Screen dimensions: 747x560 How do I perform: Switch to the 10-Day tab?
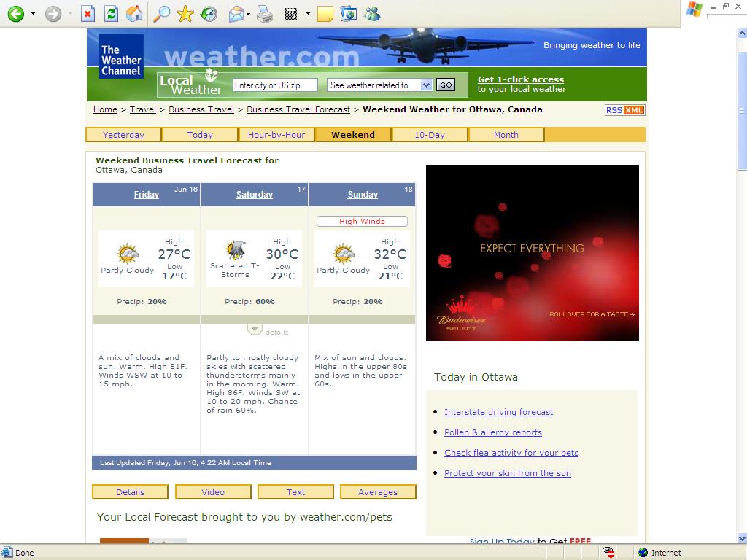430,135
